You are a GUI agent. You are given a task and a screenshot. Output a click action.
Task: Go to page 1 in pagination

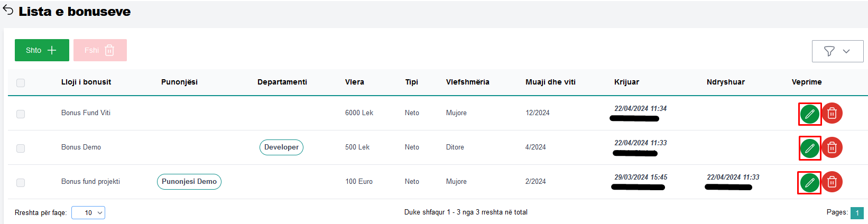tap(857, 213)
